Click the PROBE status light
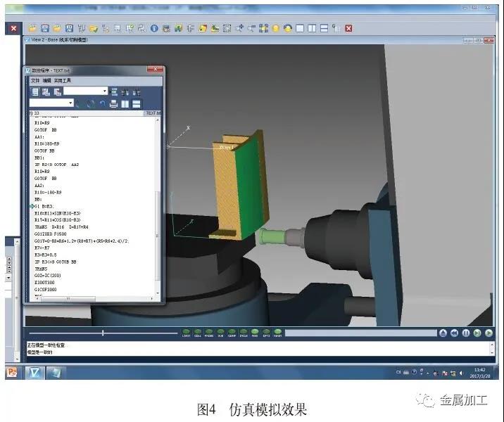The height and width of the screenshot is (422, 504). [209, 333]
